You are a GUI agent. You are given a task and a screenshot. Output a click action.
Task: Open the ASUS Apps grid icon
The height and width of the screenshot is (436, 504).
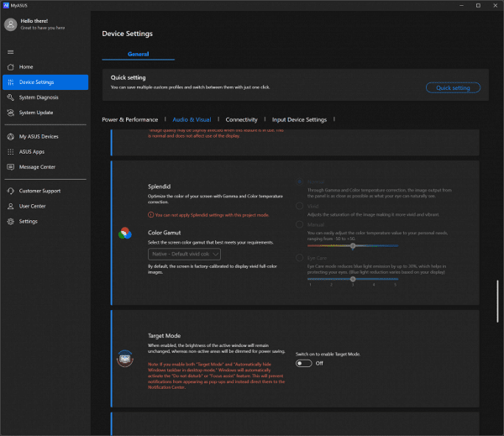(10, 151)
